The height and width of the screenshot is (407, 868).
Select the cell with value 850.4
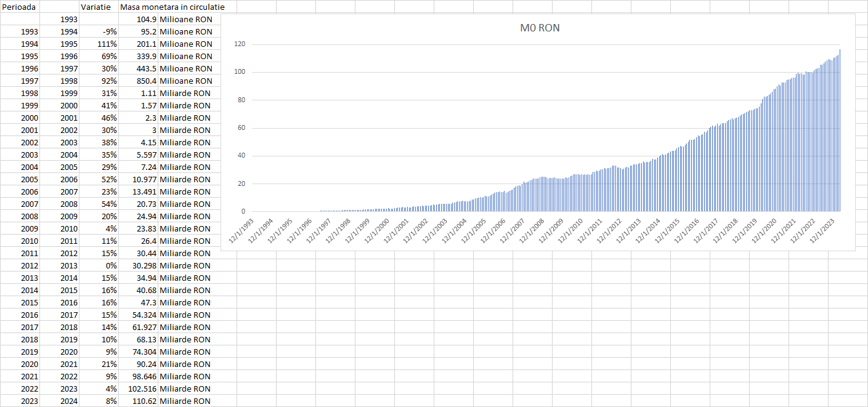pyautogui.click(x=138, y=81)
